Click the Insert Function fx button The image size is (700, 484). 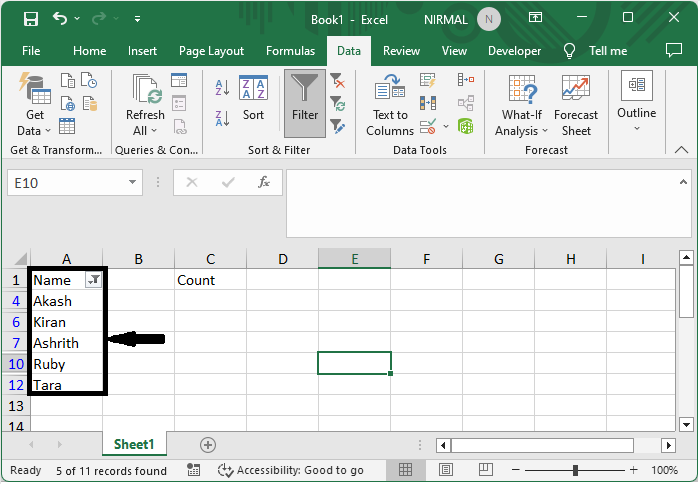pos(264,182)
